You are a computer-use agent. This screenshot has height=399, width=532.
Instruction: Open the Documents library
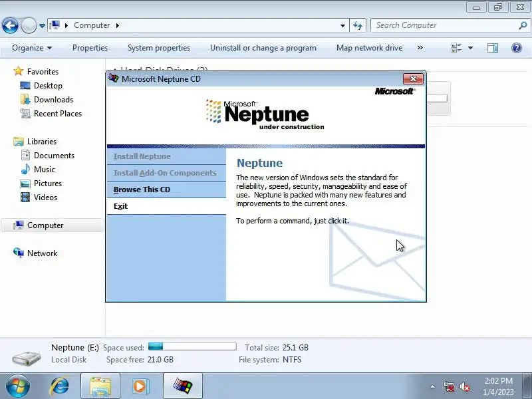point(54,156)
